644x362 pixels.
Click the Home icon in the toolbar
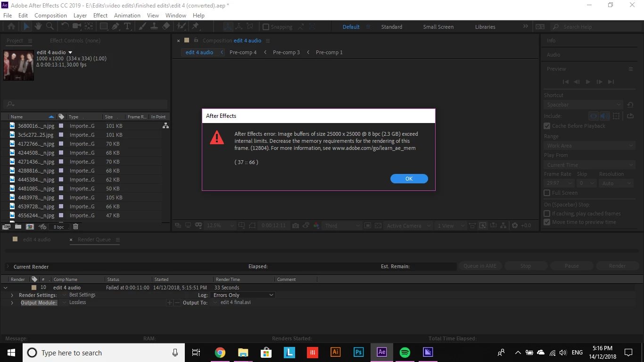(x=11, y=27)
